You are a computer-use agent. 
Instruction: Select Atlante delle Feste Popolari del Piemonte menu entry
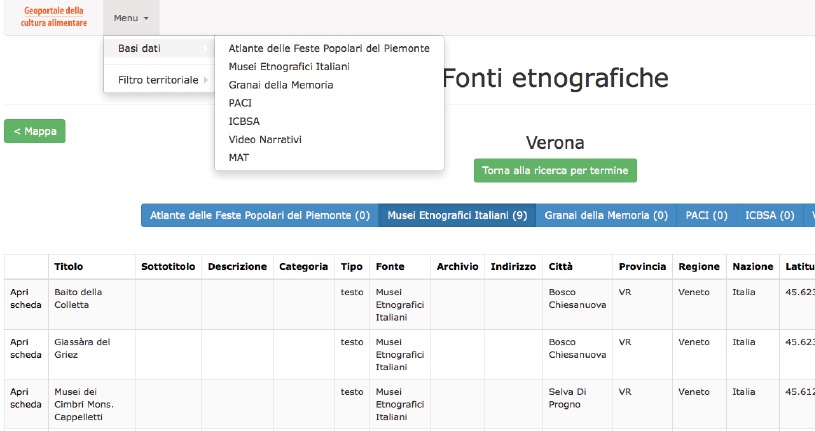pos(328,48)
